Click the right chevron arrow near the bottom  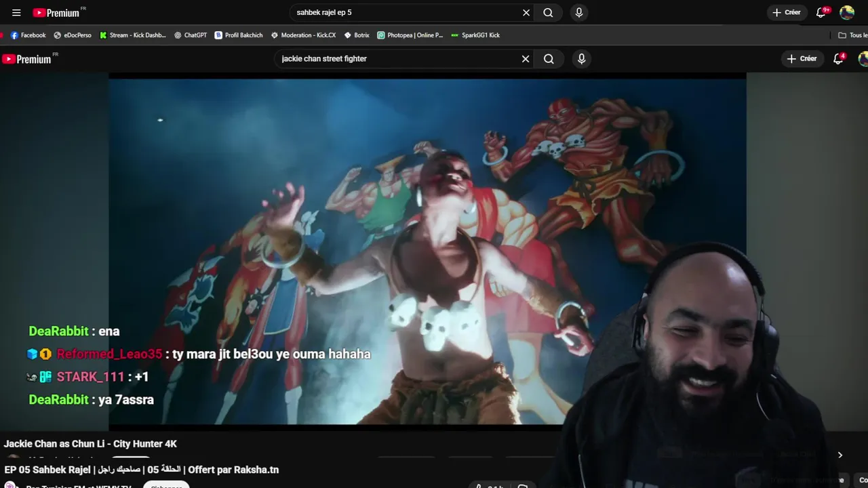click(x=840, y=455)
